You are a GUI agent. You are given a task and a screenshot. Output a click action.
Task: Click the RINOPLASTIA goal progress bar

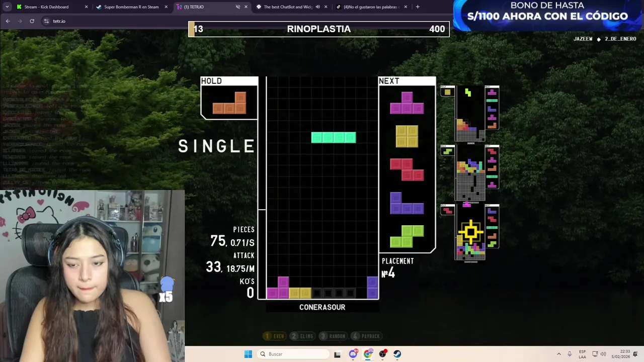tap(319, 29)
